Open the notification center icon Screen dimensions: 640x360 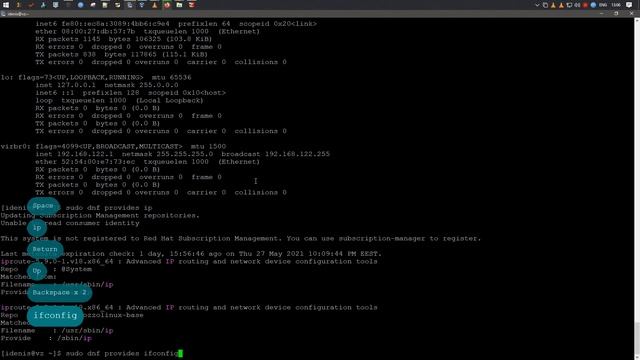[x=629, y=4]
